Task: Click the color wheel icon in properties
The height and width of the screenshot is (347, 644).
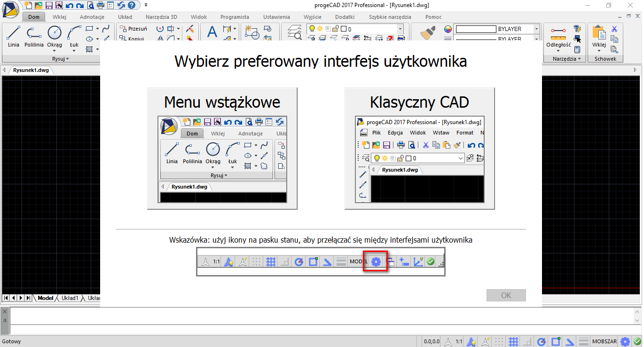Action: (448, 29)
